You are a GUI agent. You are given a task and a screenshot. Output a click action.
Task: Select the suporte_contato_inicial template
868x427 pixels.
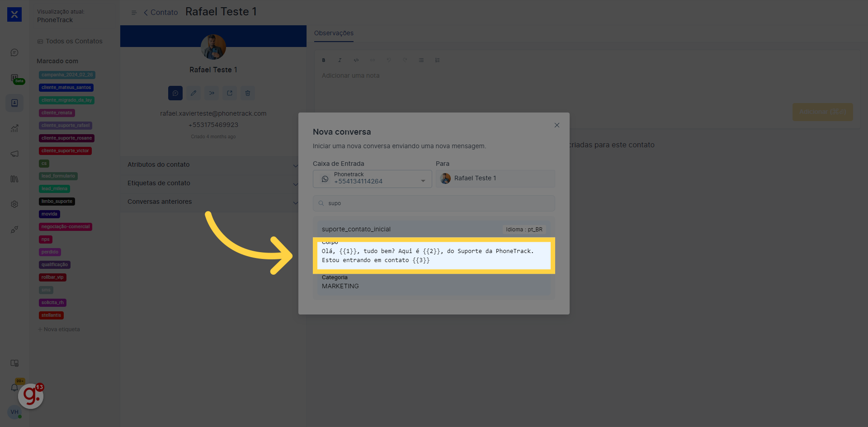[x=434, y=258]
